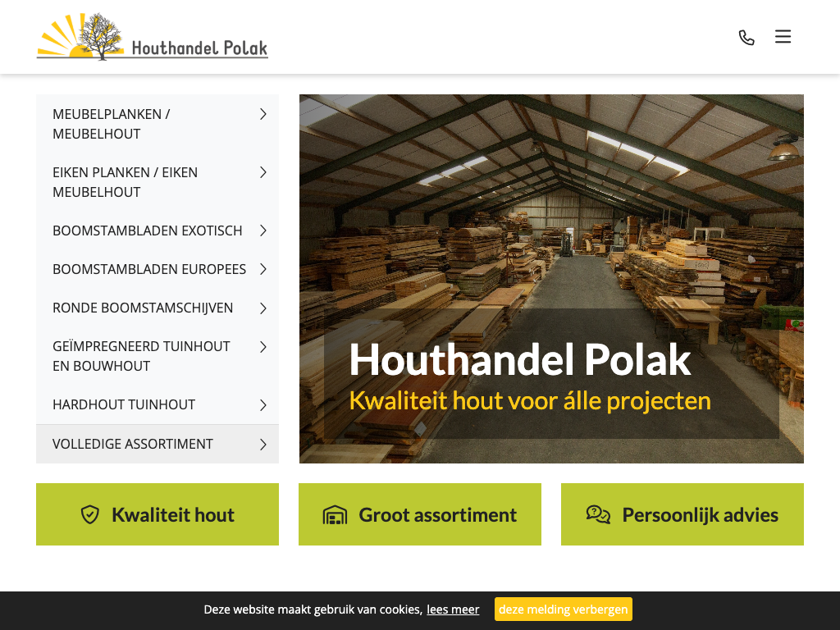Hide the cookie notice with yellow button
The image size is (840, 630).
pyautogui.click(x=563, y=609)
